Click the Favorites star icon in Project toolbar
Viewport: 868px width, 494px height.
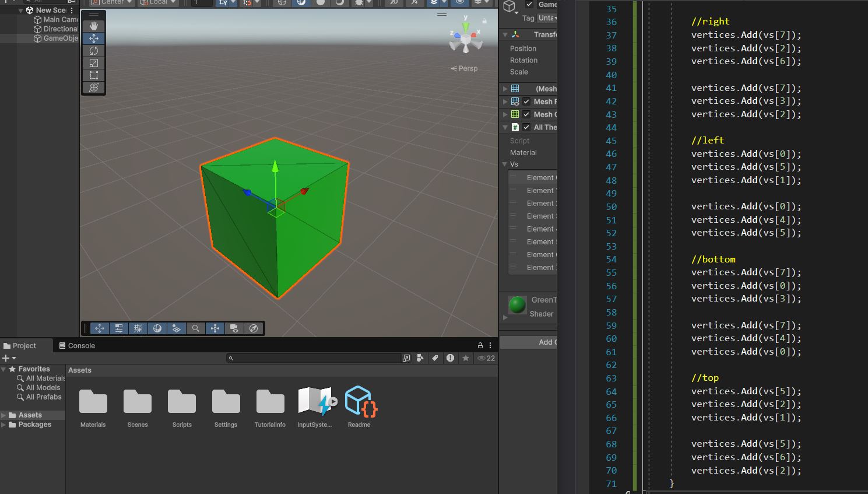point(465,358)
